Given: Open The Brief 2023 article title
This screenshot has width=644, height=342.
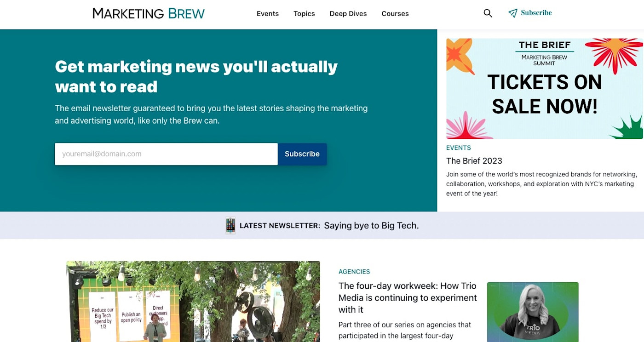Looking at the screenshot, I should coord(474,161).
